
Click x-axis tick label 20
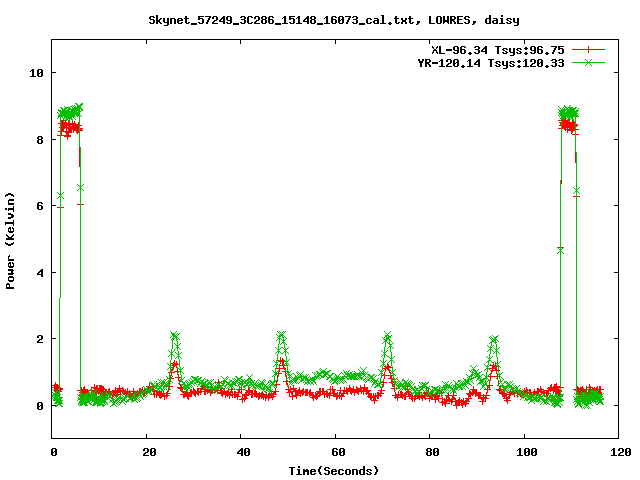[149, 452]
